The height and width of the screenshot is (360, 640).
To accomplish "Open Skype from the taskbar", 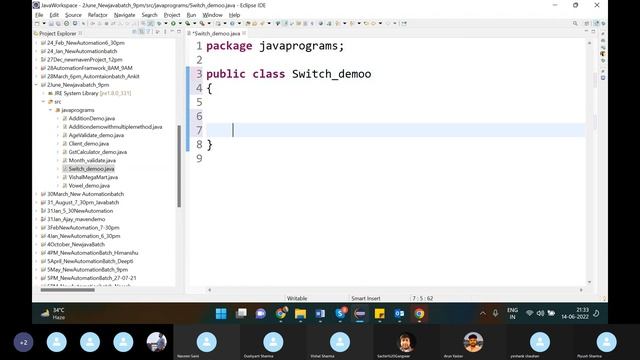I will (340, 313).
